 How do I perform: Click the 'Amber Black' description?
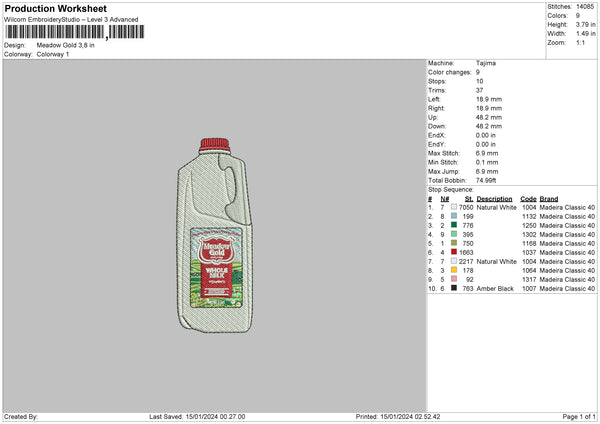495,289
